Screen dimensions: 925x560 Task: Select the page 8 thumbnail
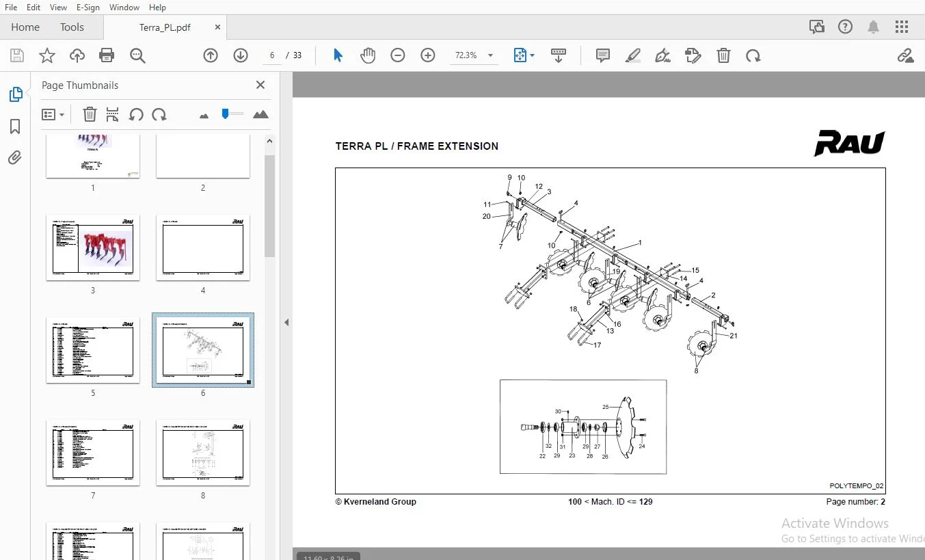point(203,453)
